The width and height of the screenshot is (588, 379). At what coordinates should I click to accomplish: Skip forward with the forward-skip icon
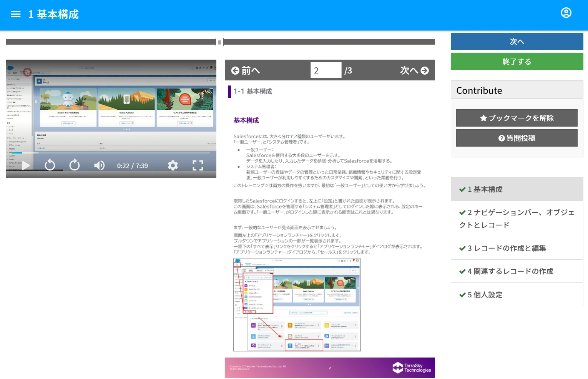tap(75, 165)
